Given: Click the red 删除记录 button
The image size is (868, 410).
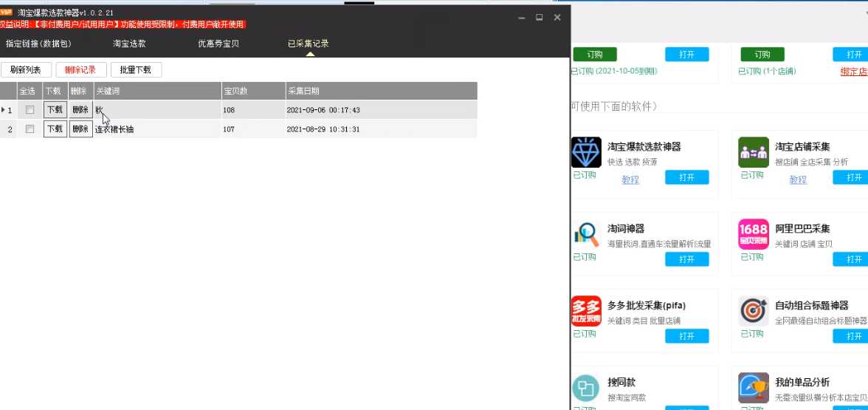Looking at the screenshot, I should tap(81, 69).
